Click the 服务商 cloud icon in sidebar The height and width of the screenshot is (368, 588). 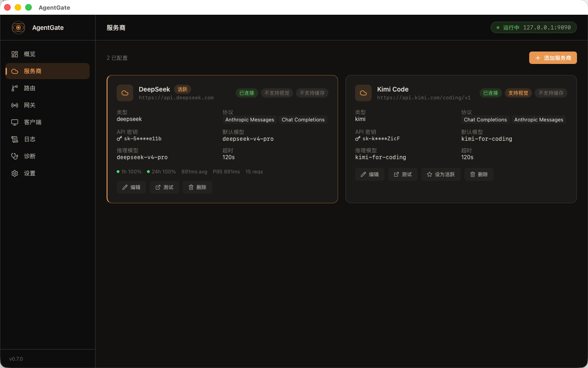click(x=15, y=71)
